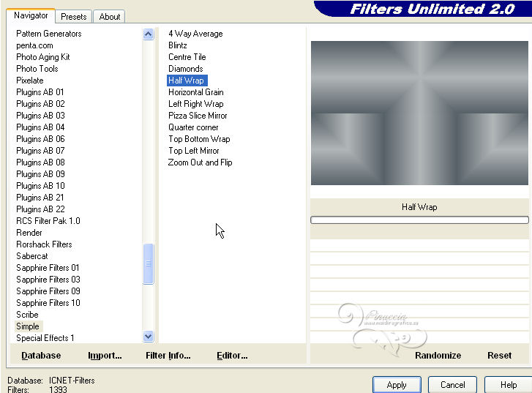Choose the Quarter corner filter
The width and height of the screenshot is (532, 393).
point(193,127)
